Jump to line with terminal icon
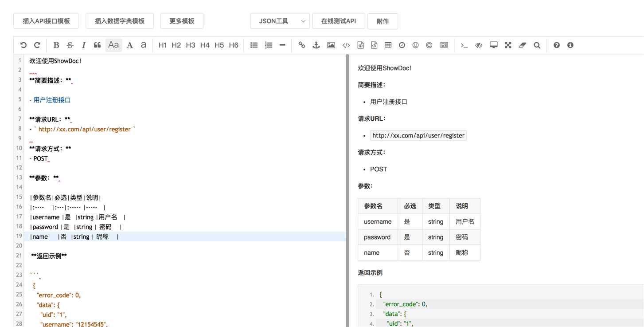Screen dimensions: 644x327 coord(464,45)
